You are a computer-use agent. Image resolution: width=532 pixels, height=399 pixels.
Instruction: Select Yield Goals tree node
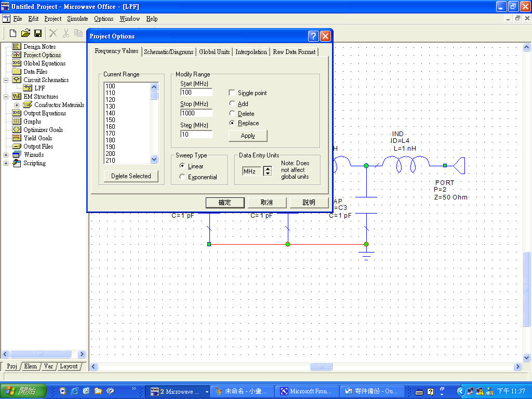coord(37,138)
